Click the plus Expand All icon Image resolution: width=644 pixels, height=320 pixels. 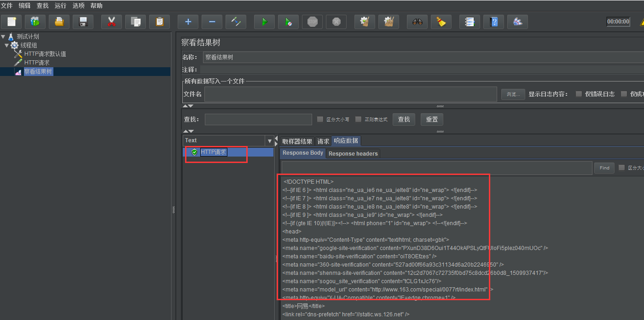(x=188, y=22)
